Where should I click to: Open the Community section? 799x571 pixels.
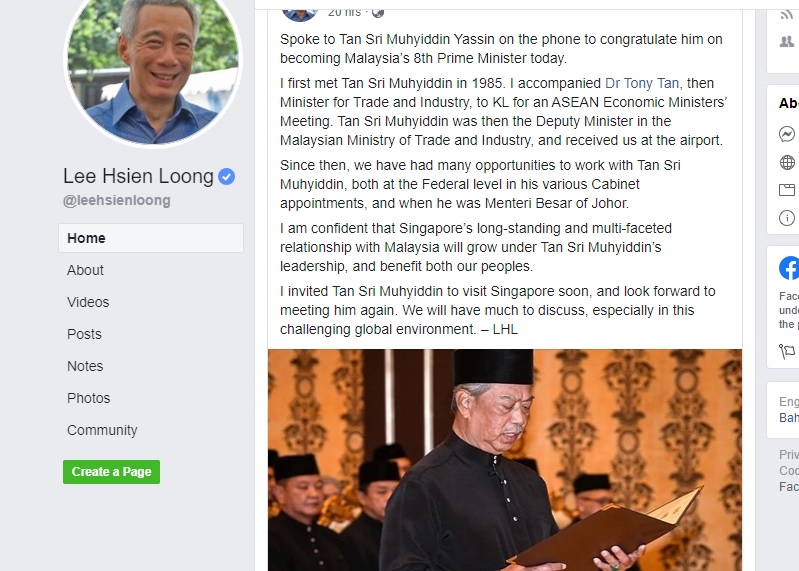[102, 430]
